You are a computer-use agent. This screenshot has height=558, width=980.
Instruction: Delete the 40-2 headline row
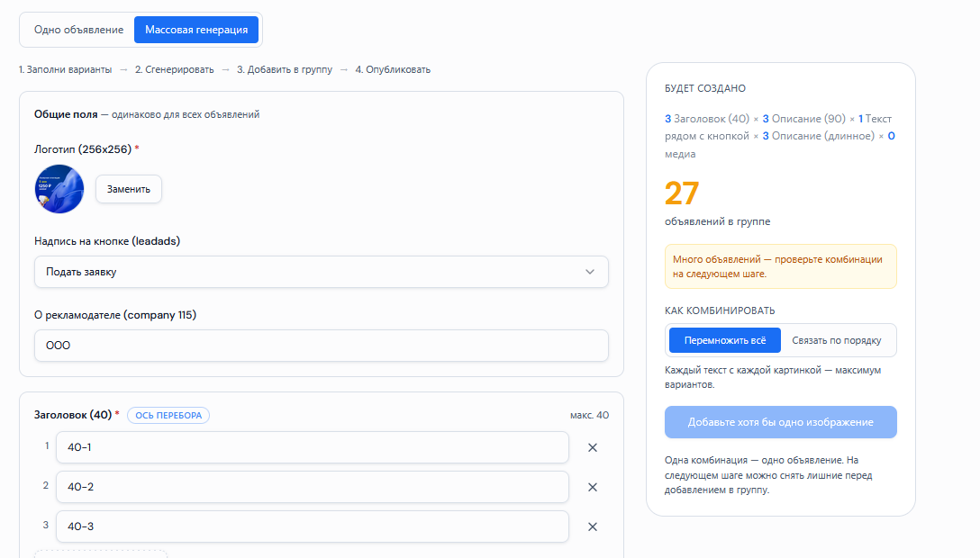click(593, 487)
